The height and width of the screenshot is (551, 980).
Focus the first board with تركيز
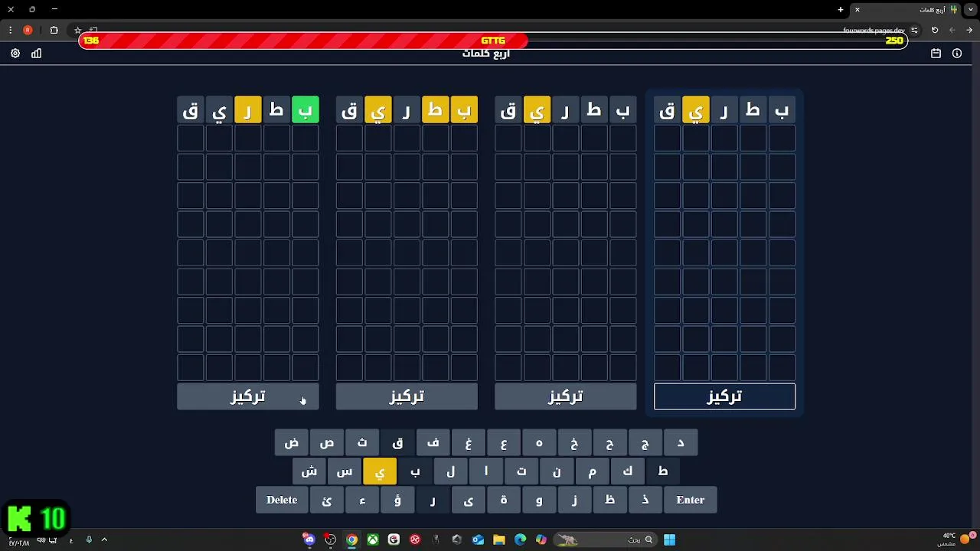coord(248,396)
